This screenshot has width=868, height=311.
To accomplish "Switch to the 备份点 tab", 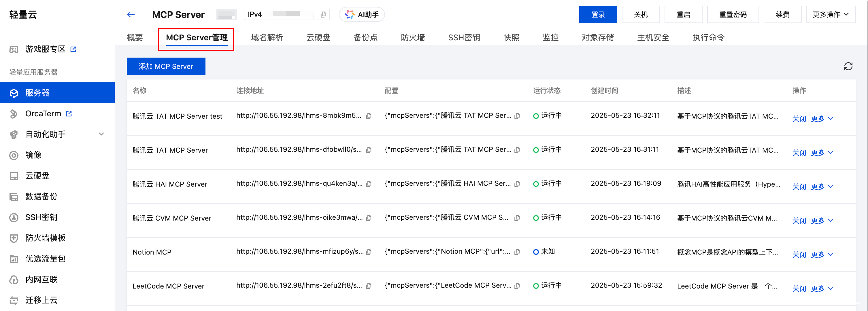I will (x=365, y=37).
